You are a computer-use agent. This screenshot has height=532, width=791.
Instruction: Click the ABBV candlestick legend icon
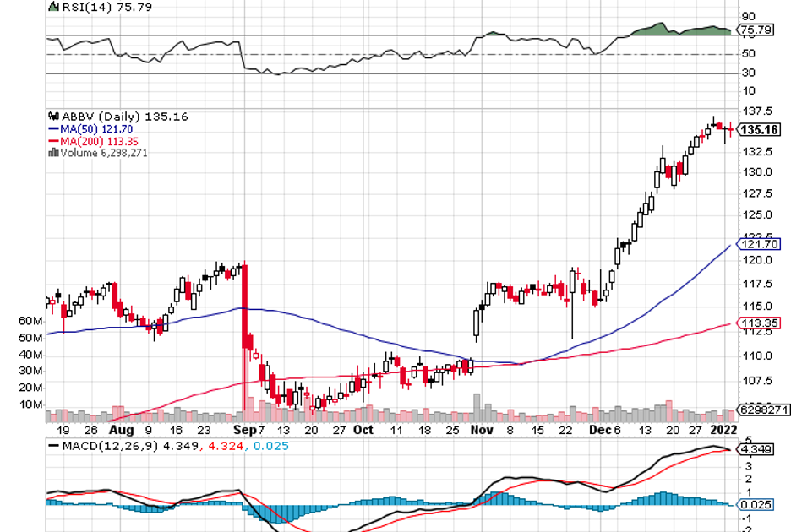pyautogui.click(x=53, y=117)
